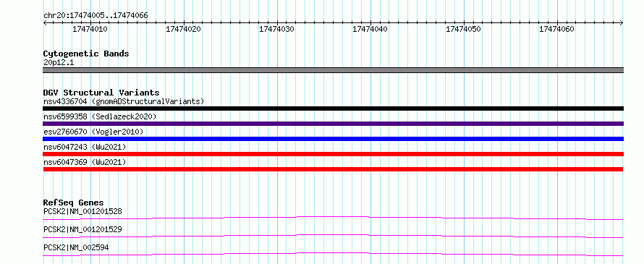644x264 pixels.
Task: Open the nsv6047243 Wu2021 variant label
Action: tap(85, 147)
